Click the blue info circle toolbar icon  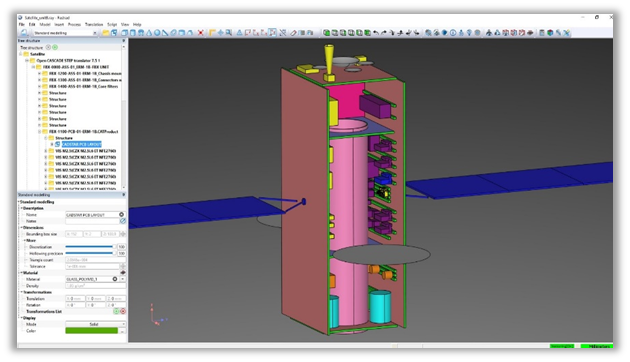click(453, 33)
